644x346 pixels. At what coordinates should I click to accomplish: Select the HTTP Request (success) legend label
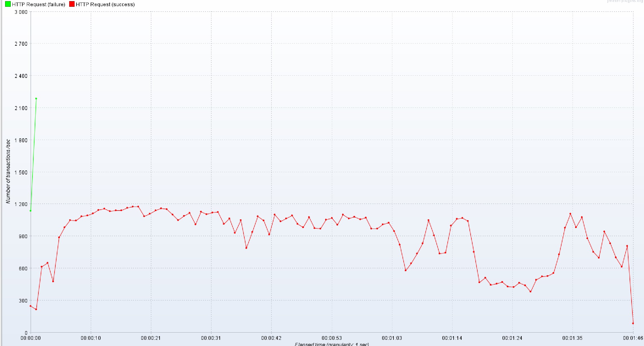pos(105,5)
